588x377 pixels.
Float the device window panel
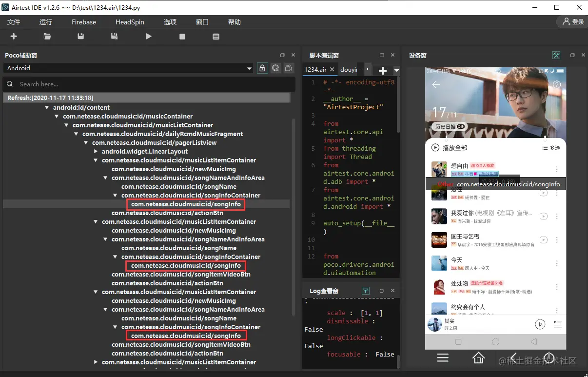pos(572,56)
